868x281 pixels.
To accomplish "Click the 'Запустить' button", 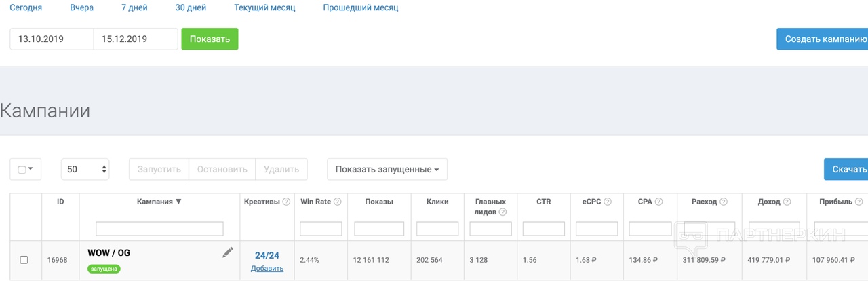I will click(159, 169).
